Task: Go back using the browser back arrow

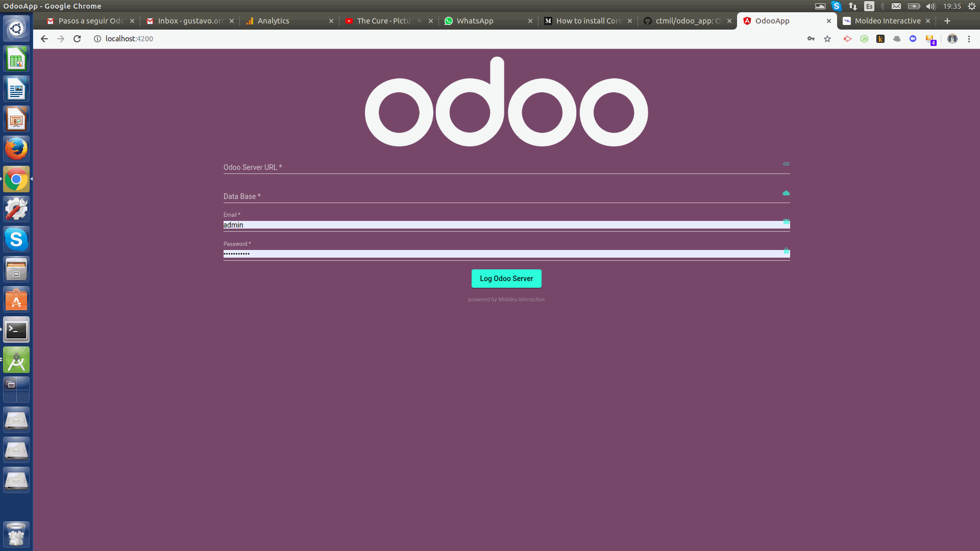Action: pos(44,39)
